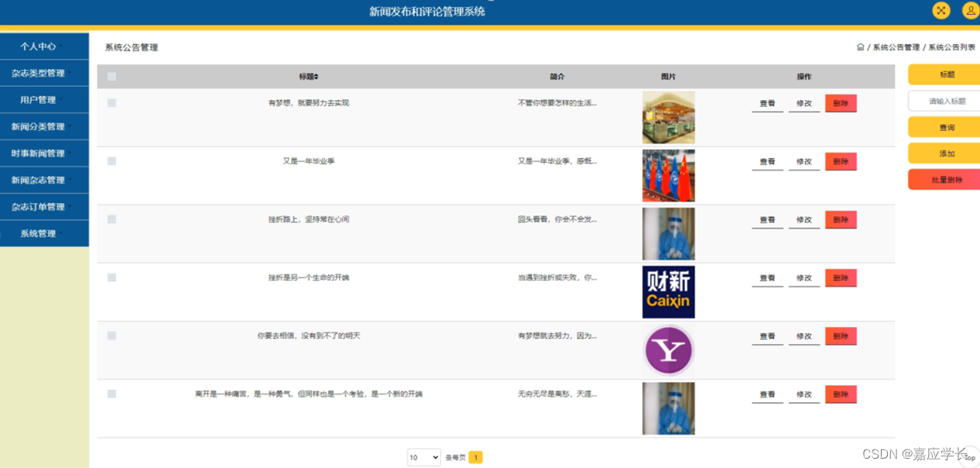980x468 pixels.
Task: Edit the '挫折路上，坚持常在心间' announcement
Action: [x=804, y=220]
